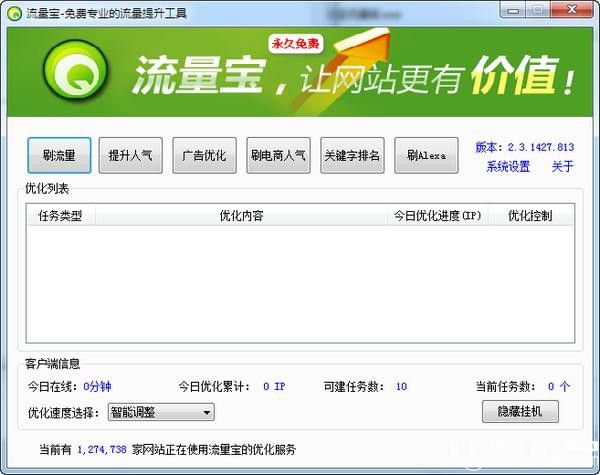The image size is (600, 475).
Task: Click the 任务类型 column header
Action: coord(60,215)
